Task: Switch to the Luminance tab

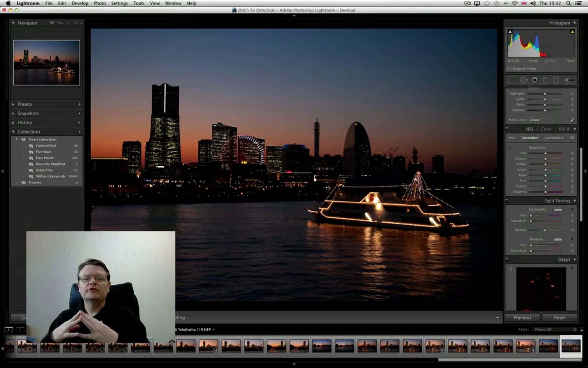Action: 554,138
